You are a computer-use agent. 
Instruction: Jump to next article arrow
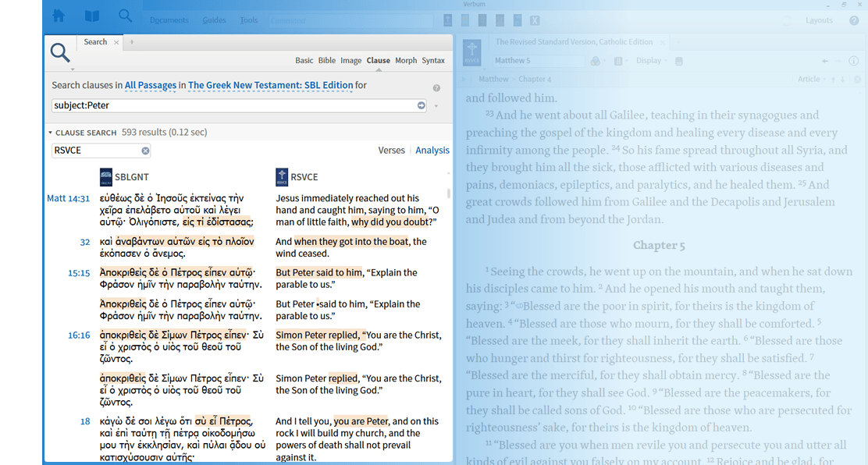pyautogui.click(x=842, y=80)
